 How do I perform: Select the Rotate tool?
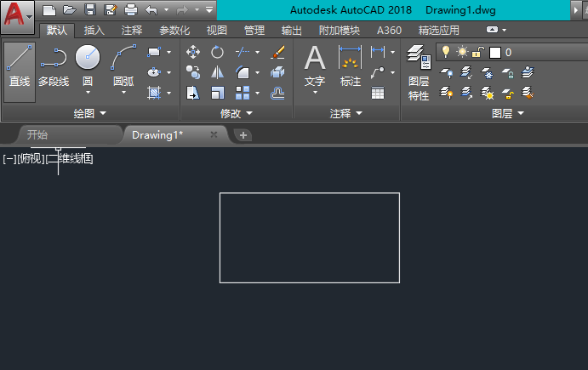pos(217,52)
